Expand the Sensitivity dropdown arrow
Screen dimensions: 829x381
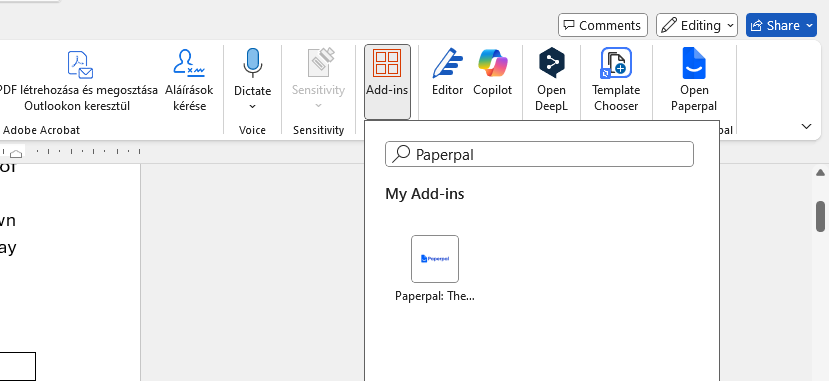(x=318, y=106)
